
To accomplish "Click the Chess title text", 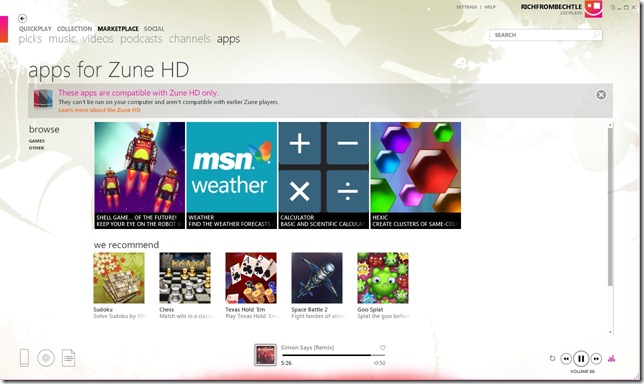I will 167,309.
